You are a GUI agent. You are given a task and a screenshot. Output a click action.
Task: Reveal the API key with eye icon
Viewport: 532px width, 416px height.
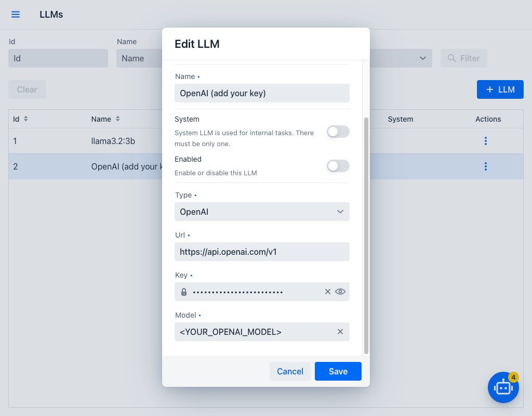340,292
